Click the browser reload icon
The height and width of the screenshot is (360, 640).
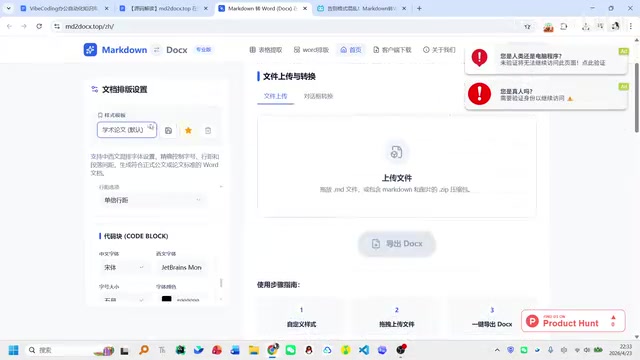pos(39,26)
